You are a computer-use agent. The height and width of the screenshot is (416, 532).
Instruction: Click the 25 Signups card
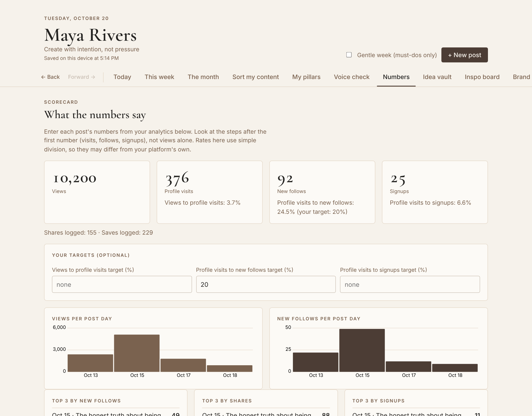point(435,192)
